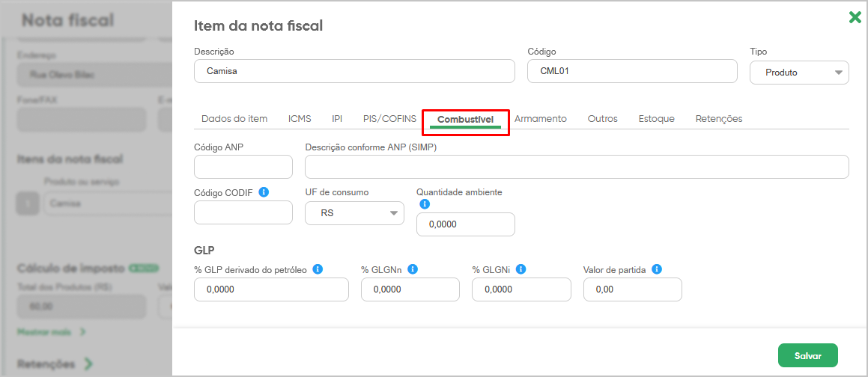Click info icon next to Código CODIF
Screen dimensions: 868x377
point(264,191)
